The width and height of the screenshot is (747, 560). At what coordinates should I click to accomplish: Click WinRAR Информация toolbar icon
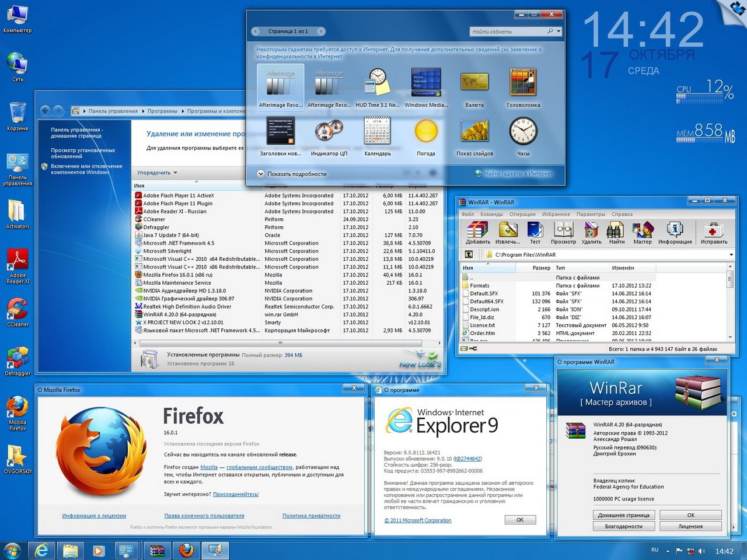675,233
